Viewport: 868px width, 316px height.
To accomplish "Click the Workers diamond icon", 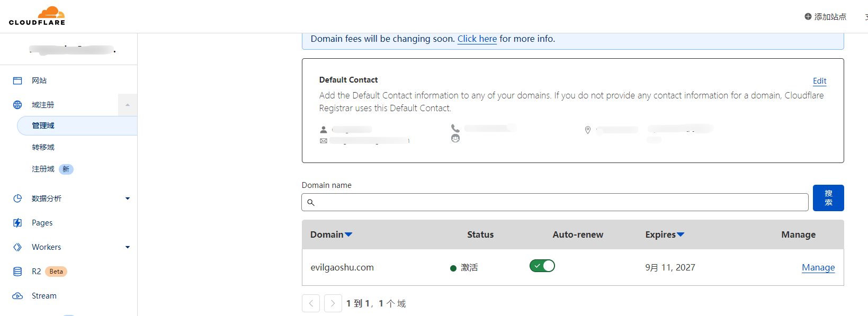I will [x=17, y=247].
